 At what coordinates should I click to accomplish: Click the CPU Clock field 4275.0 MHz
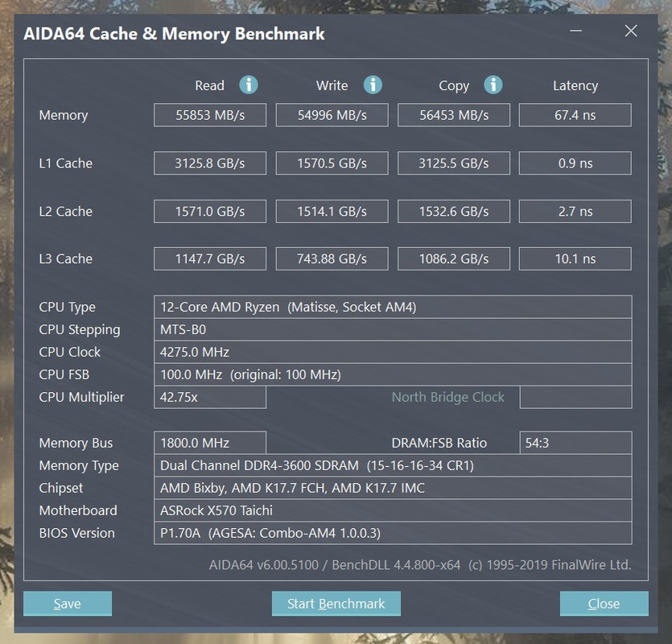[393, 352]
